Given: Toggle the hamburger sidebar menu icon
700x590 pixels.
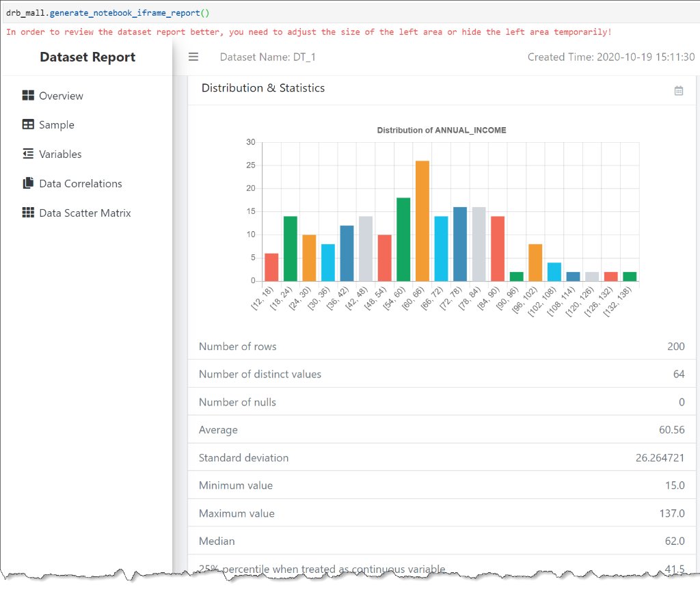Looking at the screenshot, I should pyautogui.click(x=193, y=57).
